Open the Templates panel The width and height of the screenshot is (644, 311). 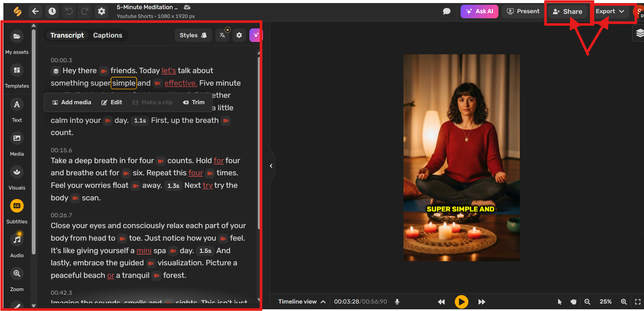point(17,70)
